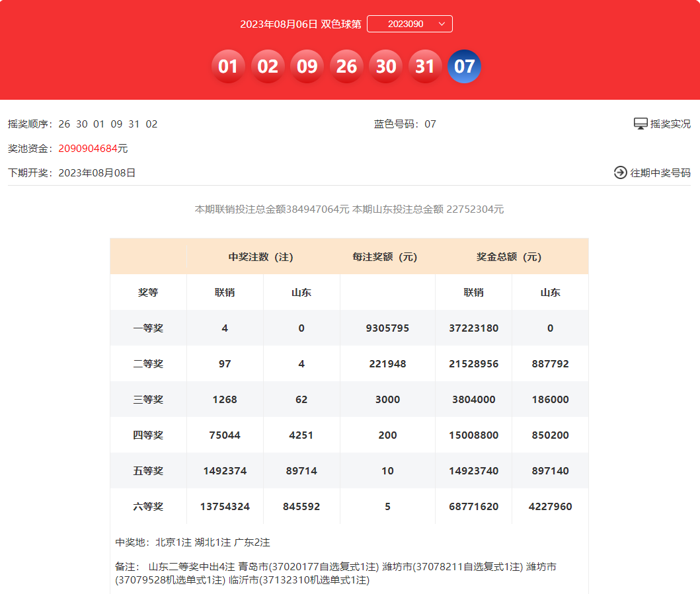Click red ball number 30
The width and height of the screenshot is (700, 594).
tap(386, 66)
